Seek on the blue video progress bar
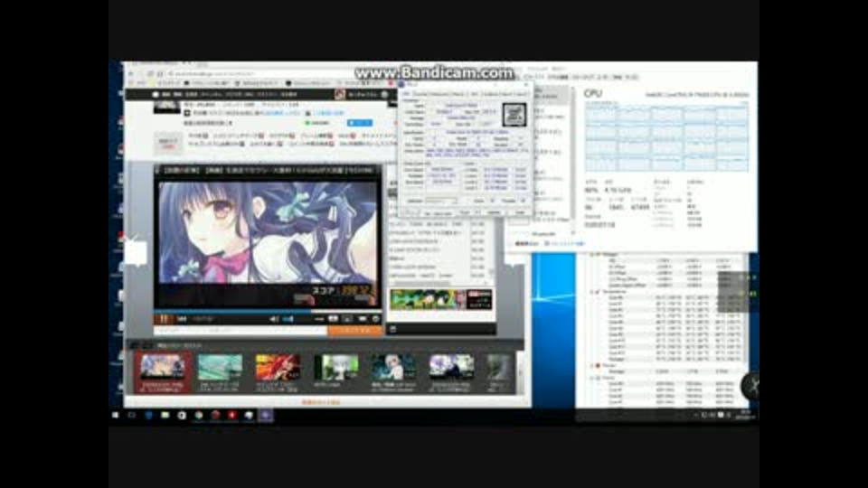Viewport: 868px width, 488px height. pos(268,310)
